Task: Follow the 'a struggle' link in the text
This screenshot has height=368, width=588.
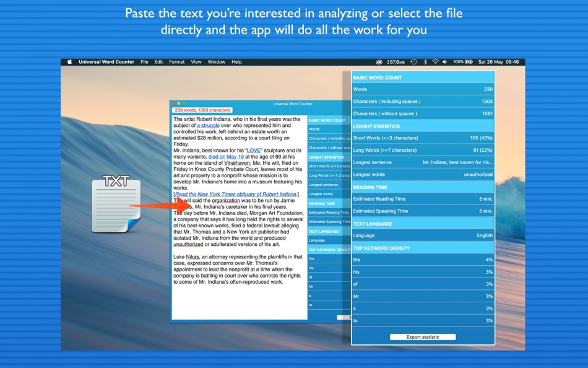Action: point(208,125)
